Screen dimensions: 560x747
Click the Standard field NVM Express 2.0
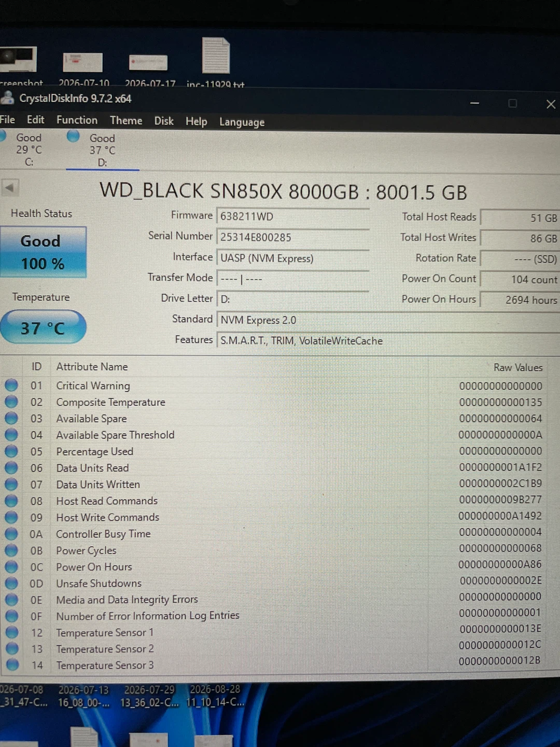[x=388, y=320]
